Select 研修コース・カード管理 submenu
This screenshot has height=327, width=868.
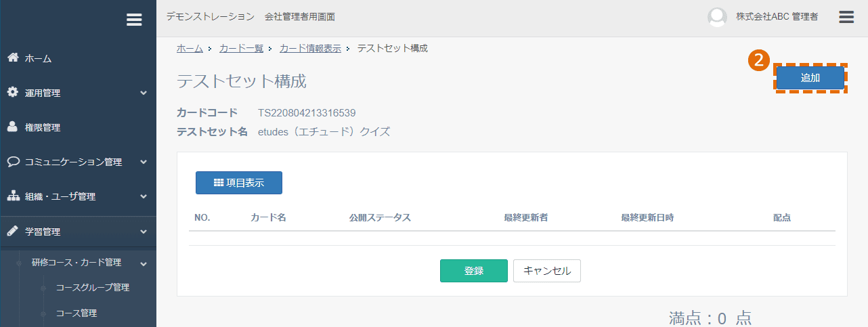point(78,263)
